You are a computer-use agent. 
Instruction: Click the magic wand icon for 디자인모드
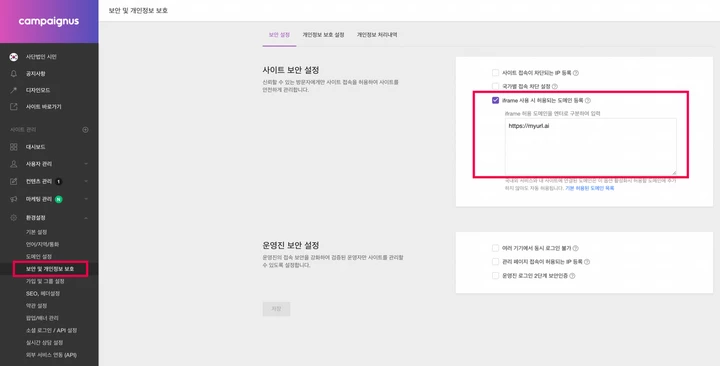pyautogui.click(x=13, y=90)
